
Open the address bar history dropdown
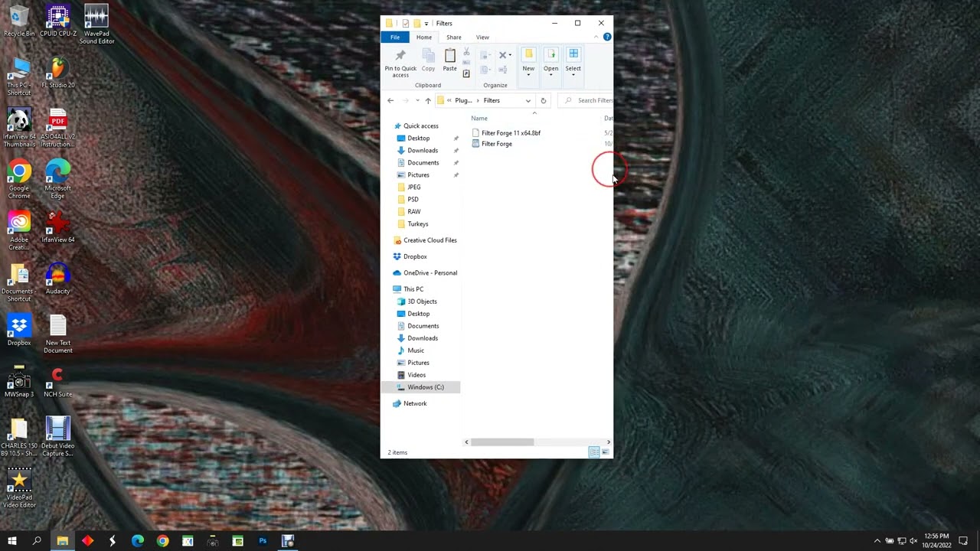528,100
